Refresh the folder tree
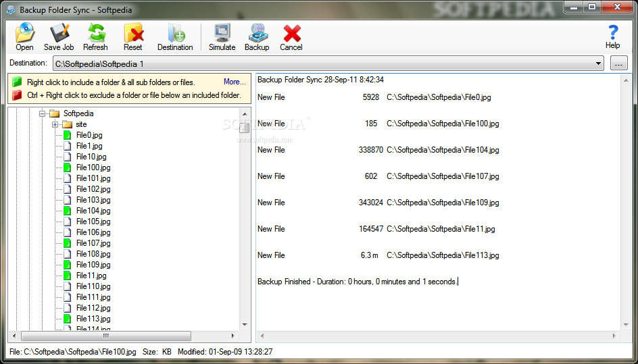The height and width of the screenshot is (364, 638). click(x=95, y=37)
